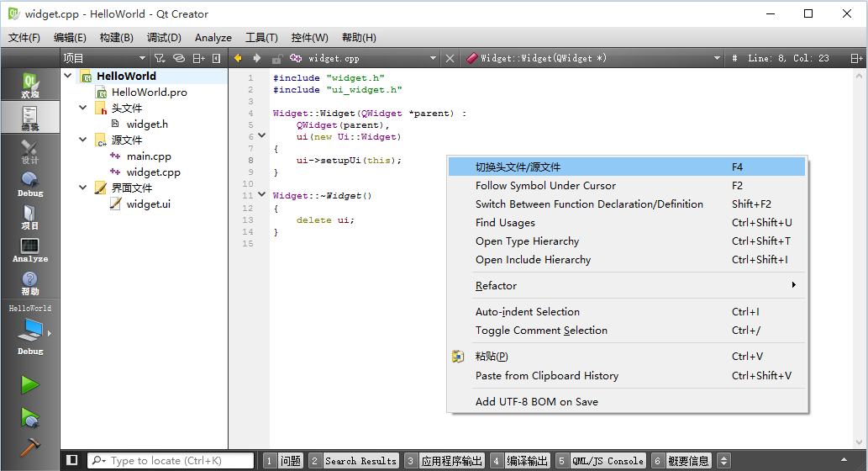This screenshot has height=471, width=868.
Task: Select Switch Between Function Declaration/Definition
Action: click(x=627, y=204)
